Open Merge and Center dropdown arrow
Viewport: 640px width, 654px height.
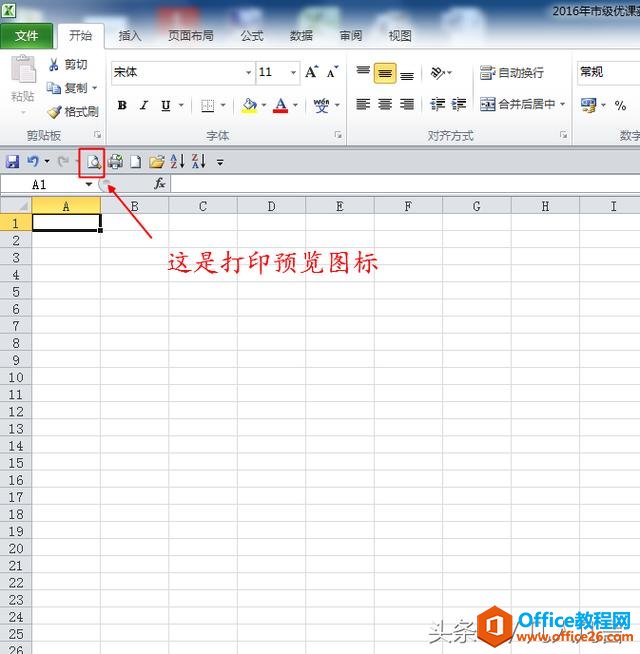pos(563,104)
